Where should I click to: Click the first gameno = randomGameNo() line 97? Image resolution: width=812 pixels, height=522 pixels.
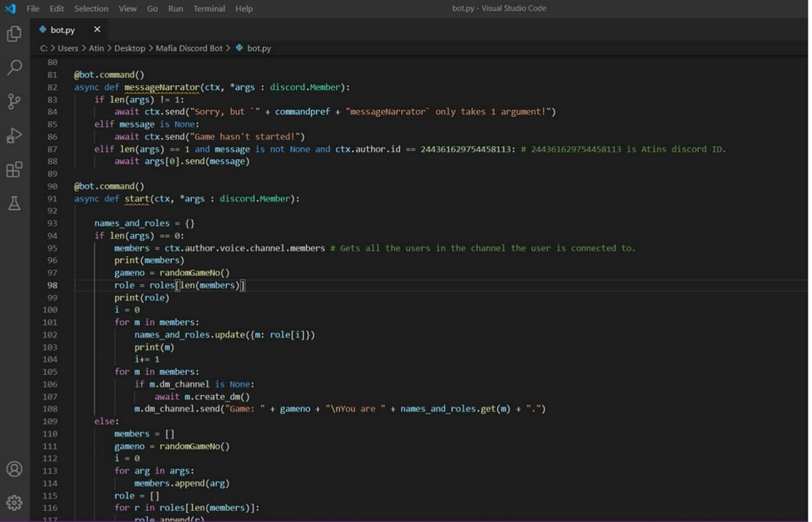172,273
